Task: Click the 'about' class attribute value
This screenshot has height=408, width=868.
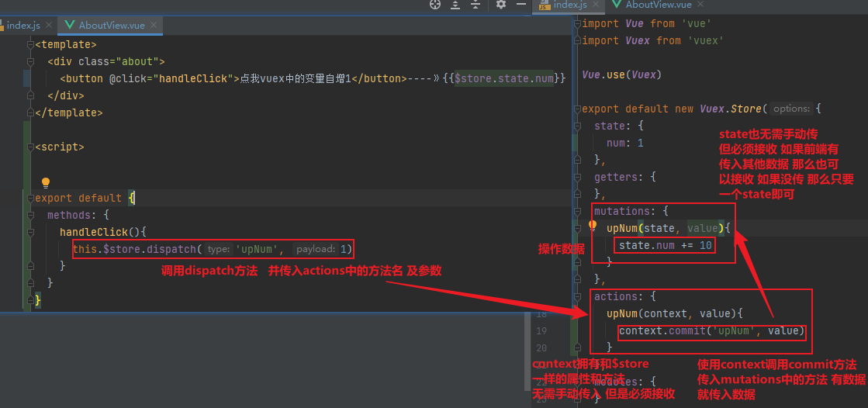Action: 137,61
